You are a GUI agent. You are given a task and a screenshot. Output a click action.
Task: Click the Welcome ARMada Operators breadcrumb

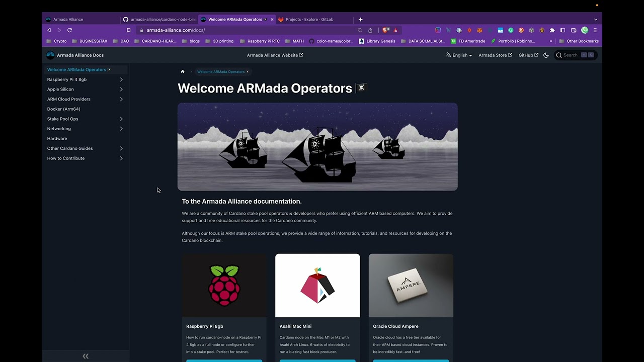tap(223, 71)
